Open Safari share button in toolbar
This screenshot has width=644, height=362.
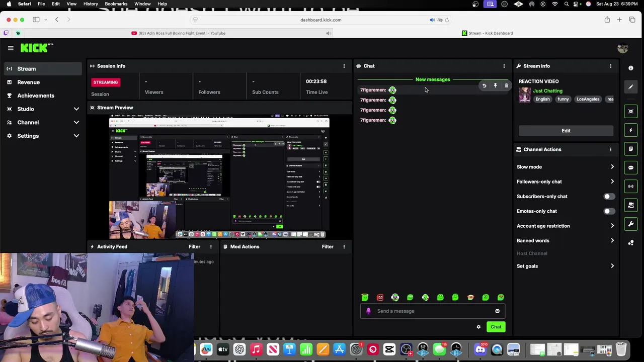pos(607,20)
